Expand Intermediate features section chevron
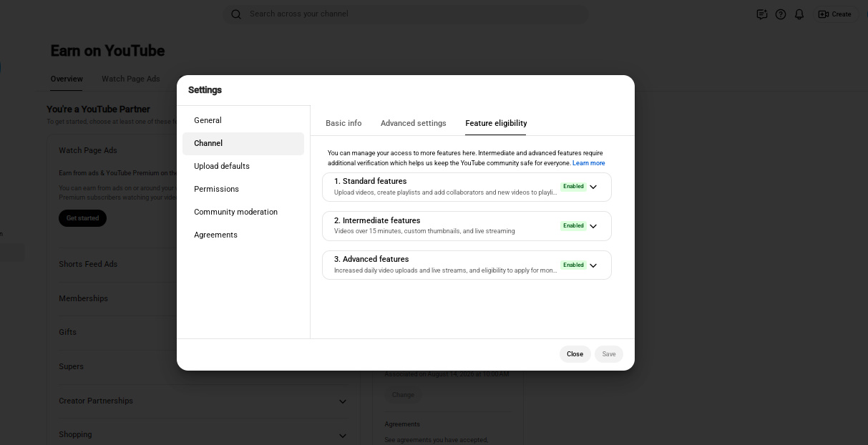This screenshot has width=868, height=445. [x=593, y=226]
